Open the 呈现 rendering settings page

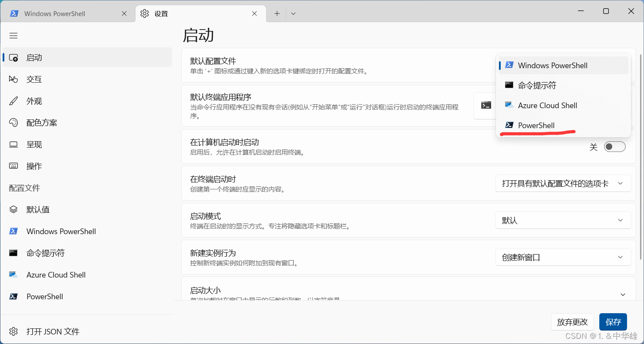coord(87,144)
